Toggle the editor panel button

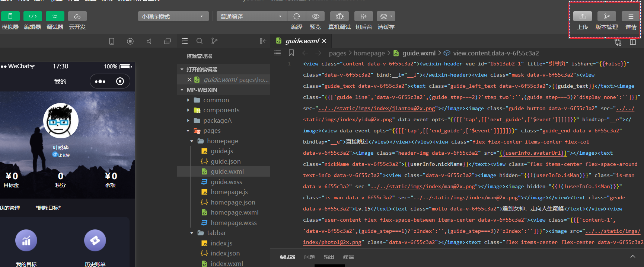pyautogui.click(x=33, y=16)
